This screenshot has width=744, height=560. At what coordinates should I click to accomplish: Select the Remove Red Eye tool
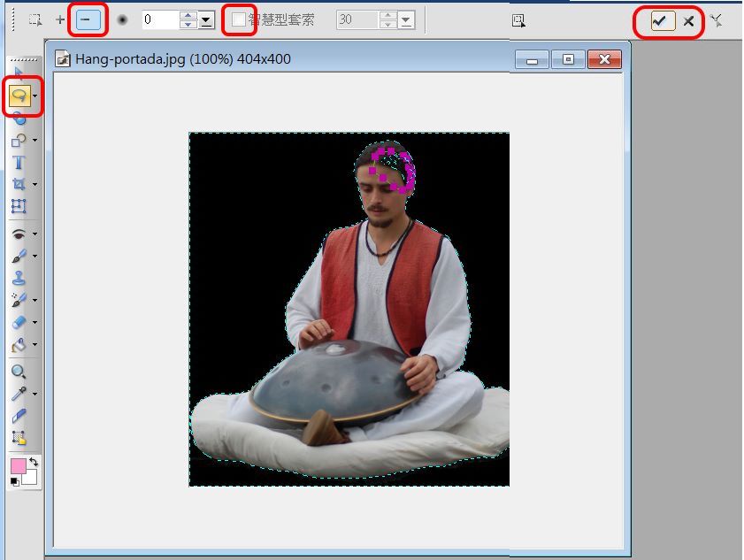[x=19, y=234]
